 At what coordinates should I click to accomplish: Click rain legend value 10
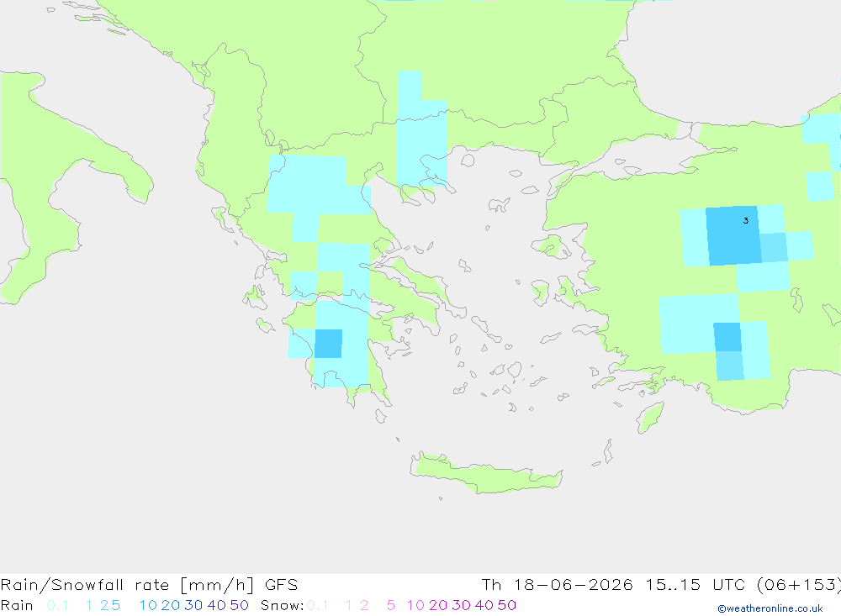[x=148, y=605]
